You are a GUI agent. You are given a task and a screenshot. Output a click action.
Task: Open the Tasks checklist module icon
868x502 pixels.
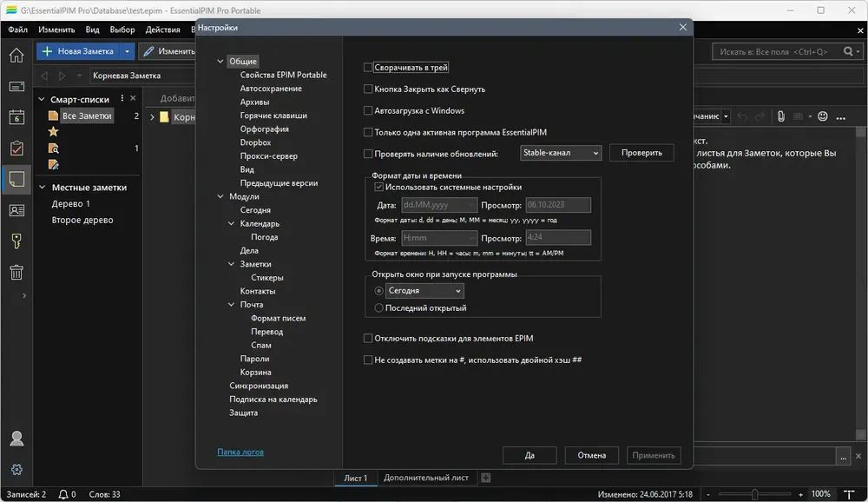pyautogui.click(x=16, y=148)
